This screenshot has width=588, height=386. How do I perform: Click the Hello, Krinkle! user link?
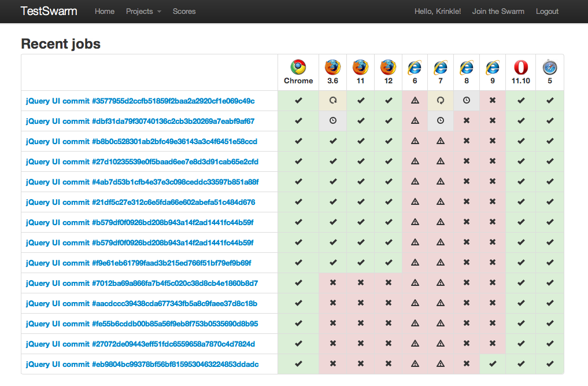coord(438,11)
